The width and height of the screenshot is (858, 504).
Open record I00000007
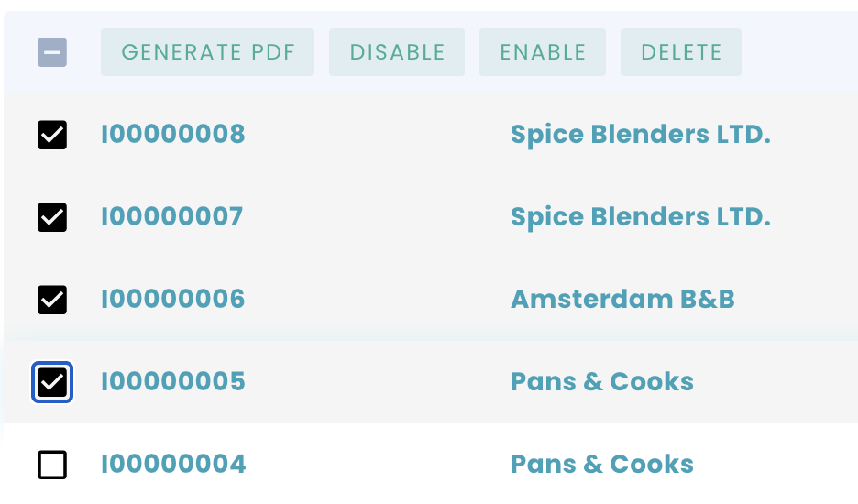tap(171, 217)
